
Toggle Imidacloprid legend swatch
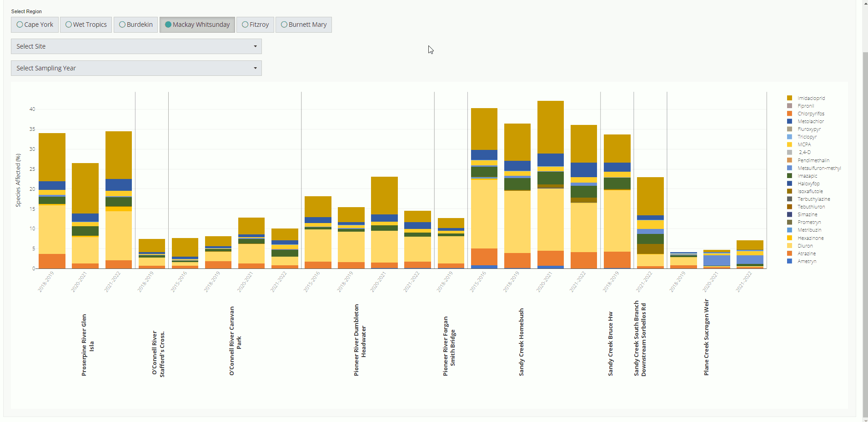(x=790, y=98)
